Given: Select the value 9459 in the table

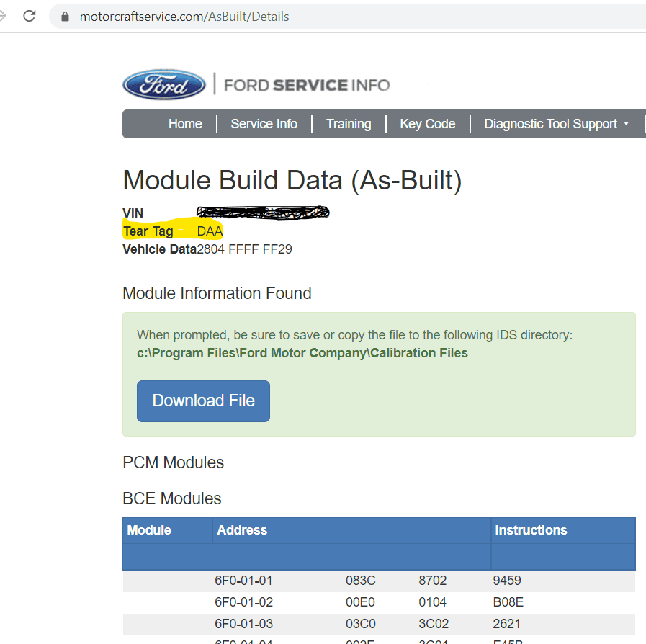Looking at the screenshot, I should coord(507,581).
